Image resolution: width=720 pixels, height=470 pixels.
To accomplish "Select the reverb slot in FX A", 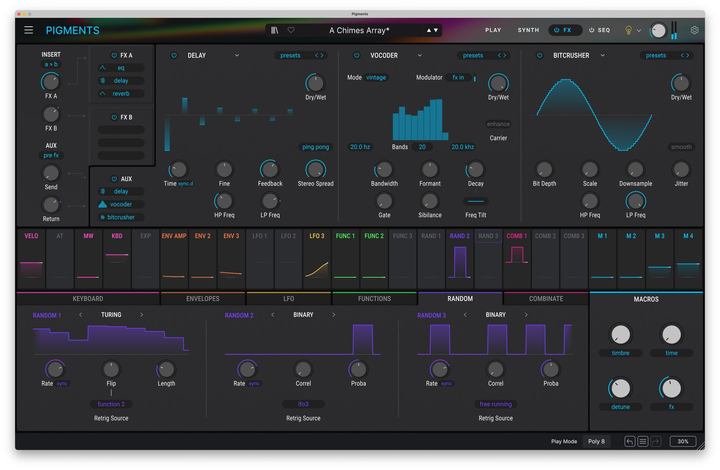I will click(x=121, y=94).
